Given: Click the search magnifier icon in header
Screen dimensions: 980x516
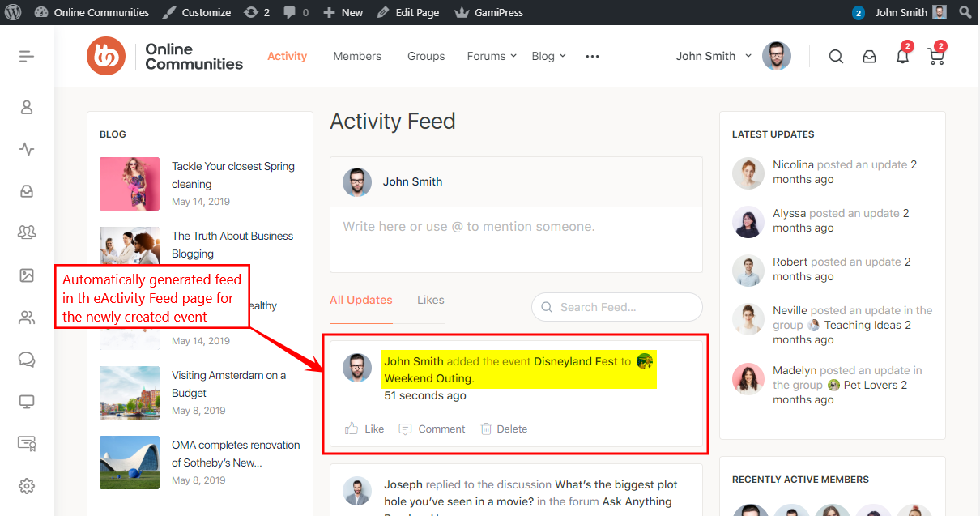Looking at the screenshot, I should (836, 57).
